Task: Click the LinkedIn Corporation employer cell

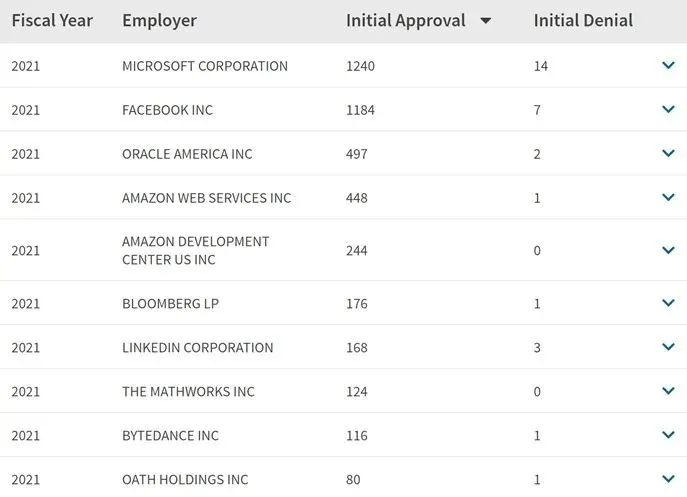Action: click(x=197, y=348)
